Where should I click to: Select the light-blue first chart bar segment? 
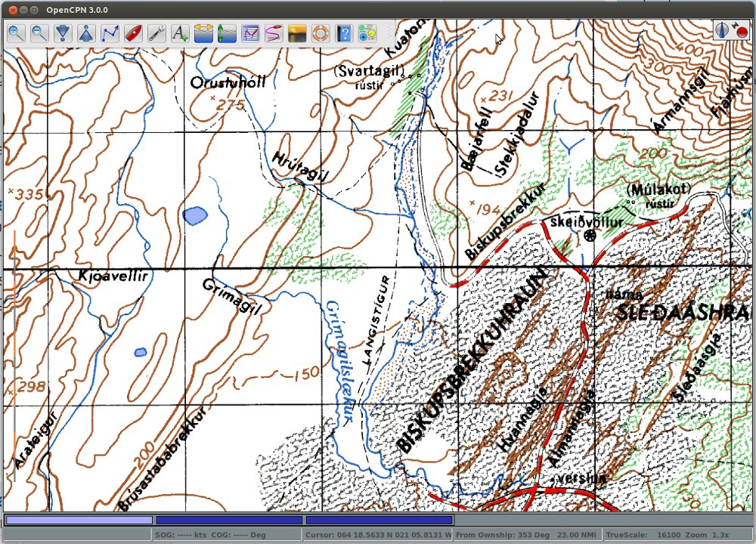point(79,520)
